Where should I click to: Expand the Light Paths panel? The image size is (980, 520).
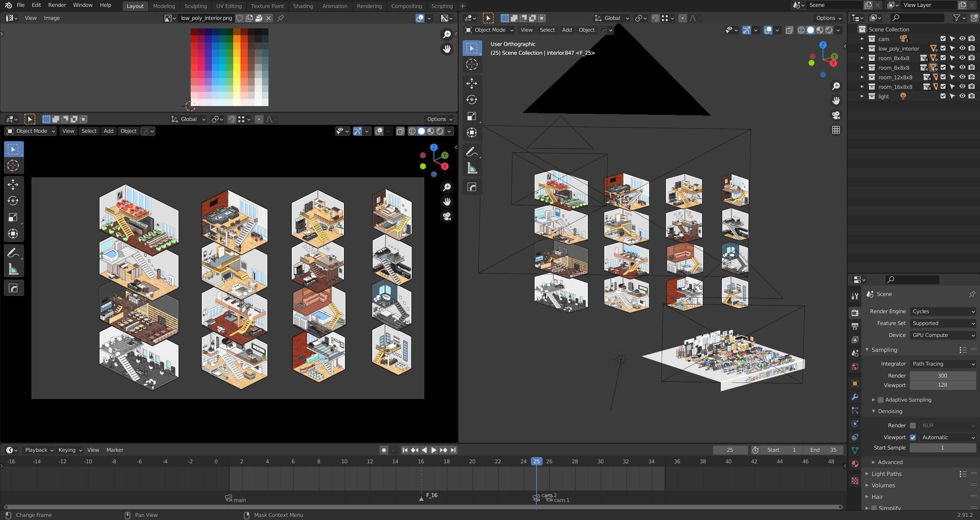886,474
